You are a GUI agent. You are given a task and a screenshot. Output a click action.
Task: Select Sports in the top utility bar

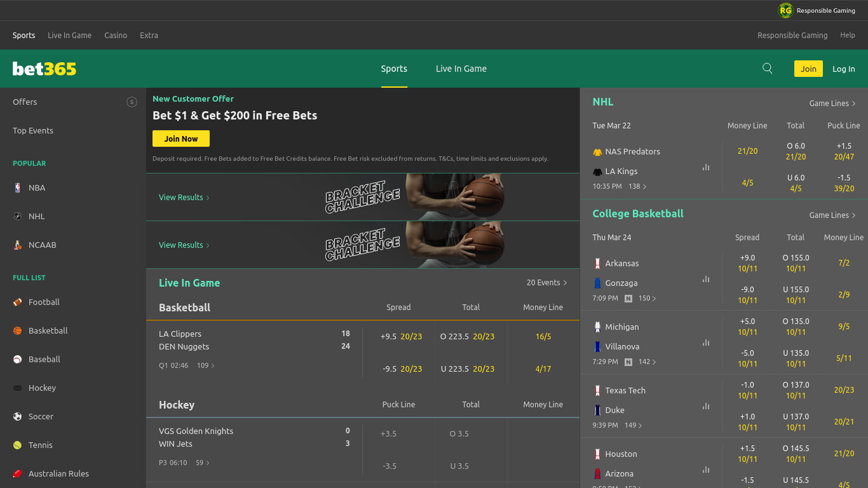point(24,36)
